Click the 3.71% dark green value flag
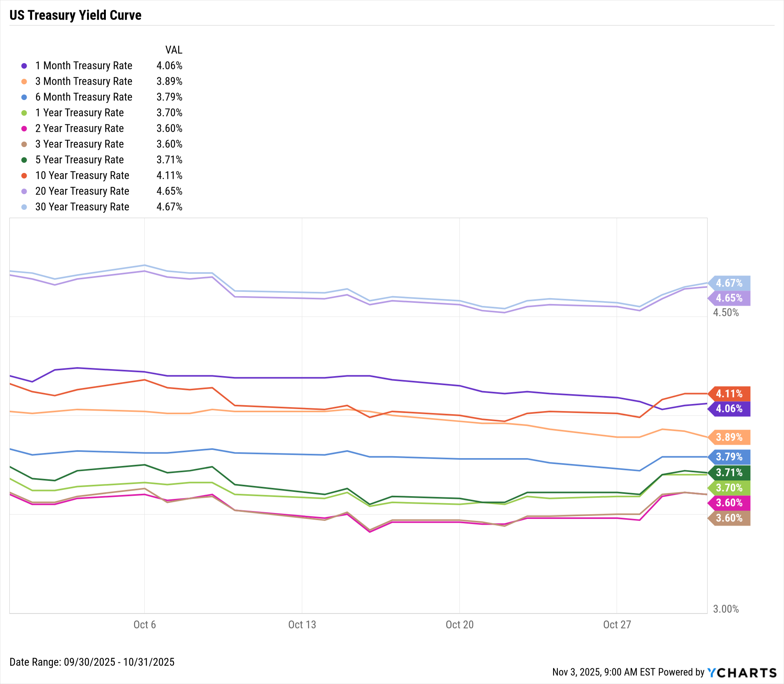This screenshot has height=684, width=784. (730, 473)
